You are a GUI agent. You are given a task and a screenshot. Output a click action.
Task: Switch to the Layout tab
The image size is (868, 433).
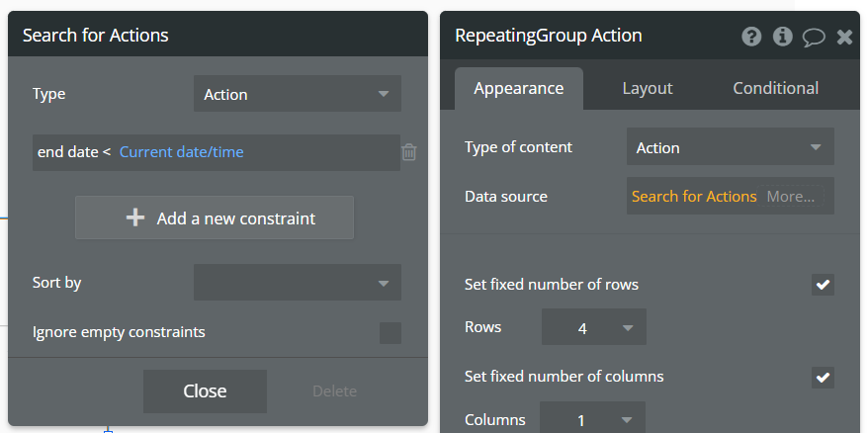pos(647,88)
